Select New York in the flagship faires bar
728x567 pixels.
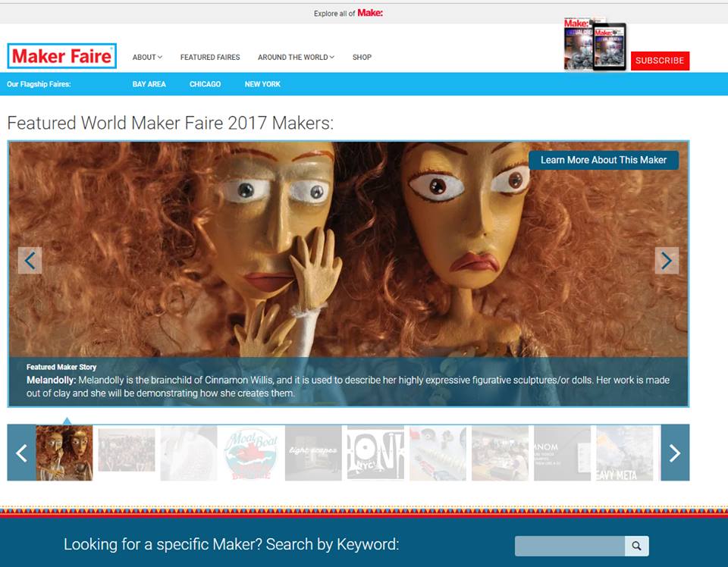coord(262,84)
